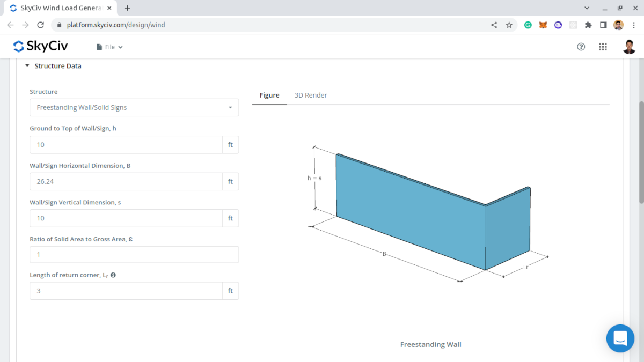Click the browser forward arrow
Image resolution: width=644 pixels, height=362 pixels.
pos(25,25)
